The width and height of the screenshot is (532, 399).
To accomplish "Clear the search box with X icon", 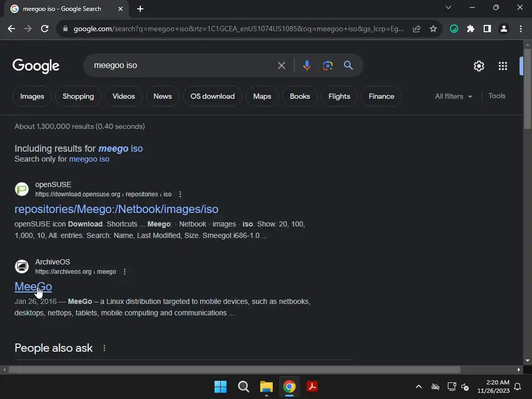I will click(x=281, y=65).
